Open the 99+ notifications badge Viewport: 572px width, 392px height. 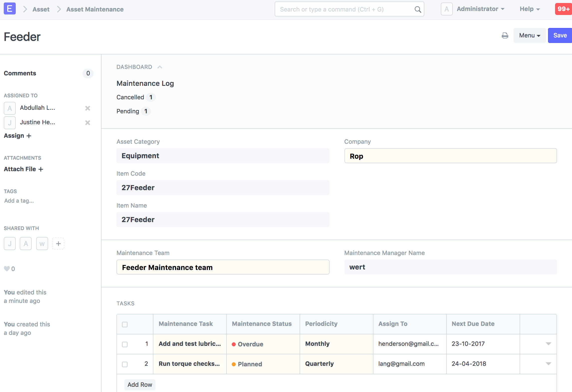563,9
